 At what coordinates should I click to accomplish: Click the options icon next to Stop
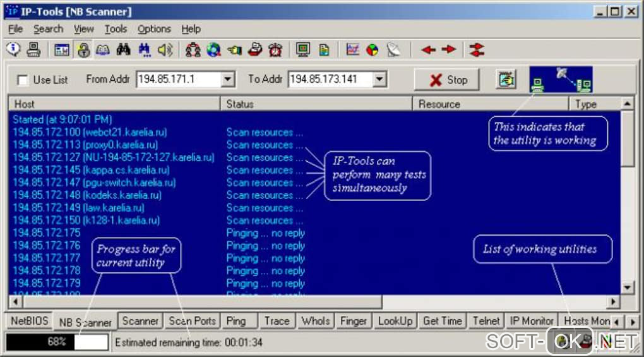click(506, 79)
